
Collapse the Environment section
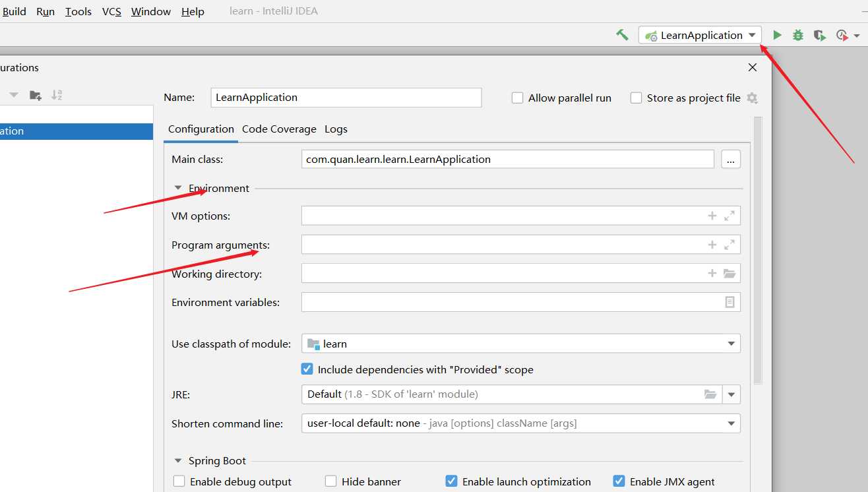coord(177,188)
